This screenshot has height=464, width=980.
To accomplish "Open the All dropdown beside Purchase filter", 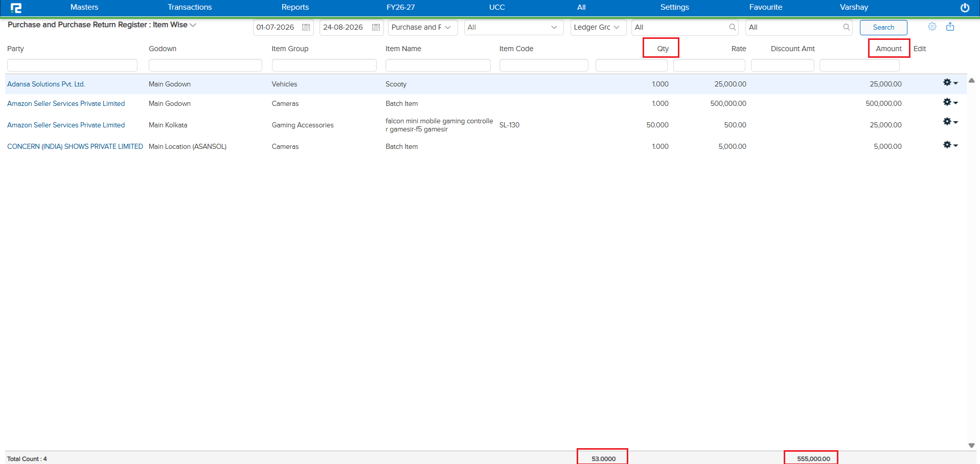I will (x=514, y=27).
